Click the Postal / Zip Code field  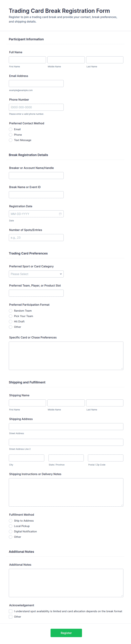[106, 458]
